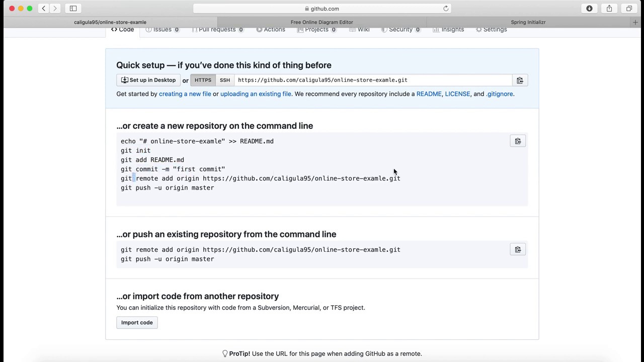
Task: Click the git commit first commit line
Action: (x=173, y=169)
